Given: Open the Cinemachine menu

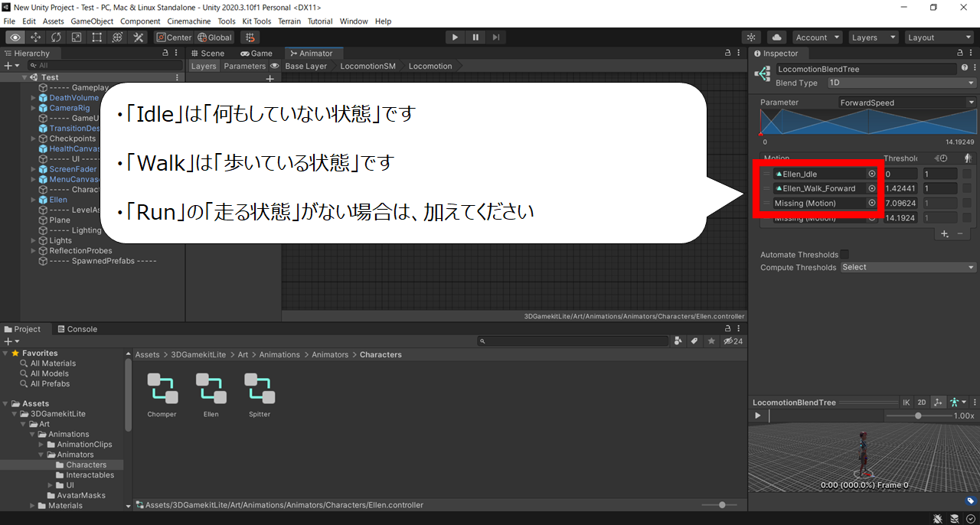Looking at the screenshot, I should pos(189,21).
